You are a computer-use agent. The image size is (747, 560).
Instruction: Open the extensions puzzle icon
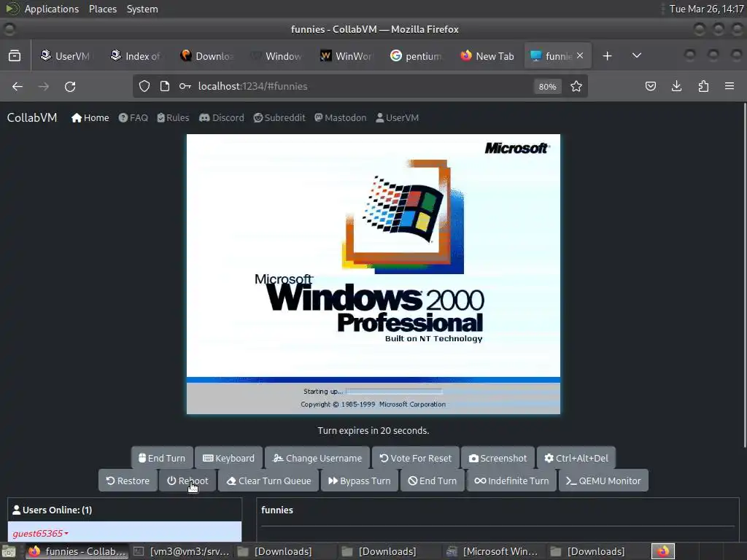[703, 86]
